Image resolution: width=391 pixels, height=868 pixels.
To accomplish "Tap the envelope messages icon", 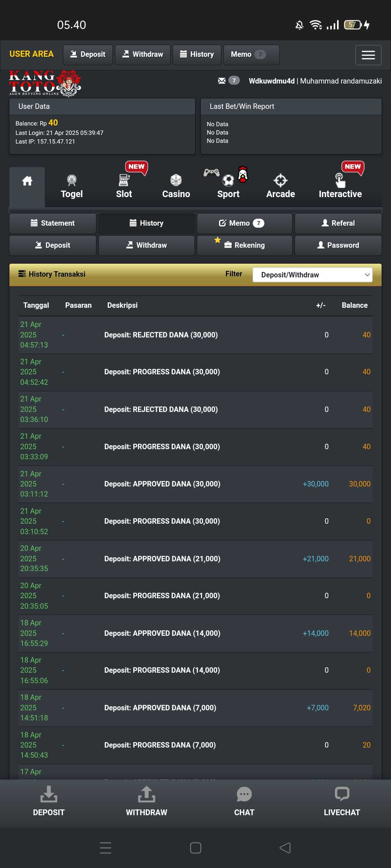I will 222,81.
